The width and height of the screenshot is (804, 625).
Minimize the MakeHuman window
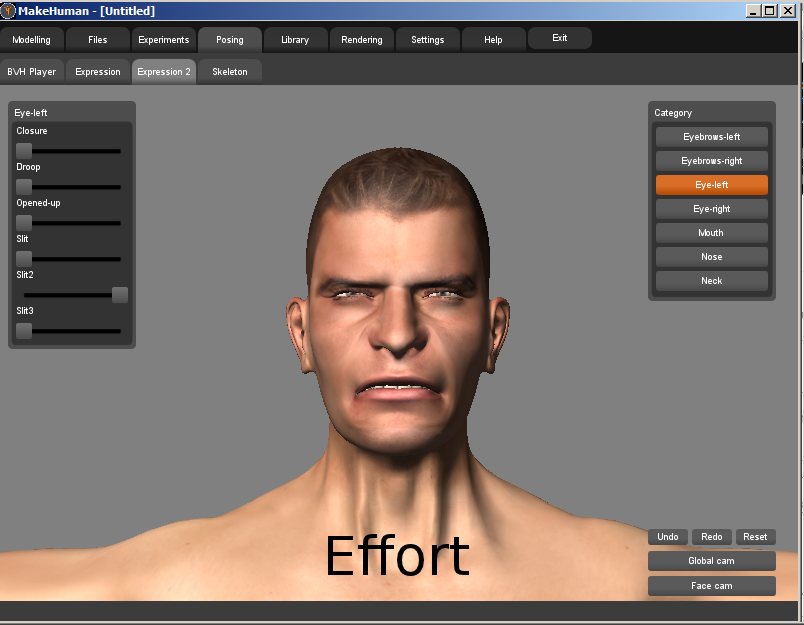tap(753, 11)
